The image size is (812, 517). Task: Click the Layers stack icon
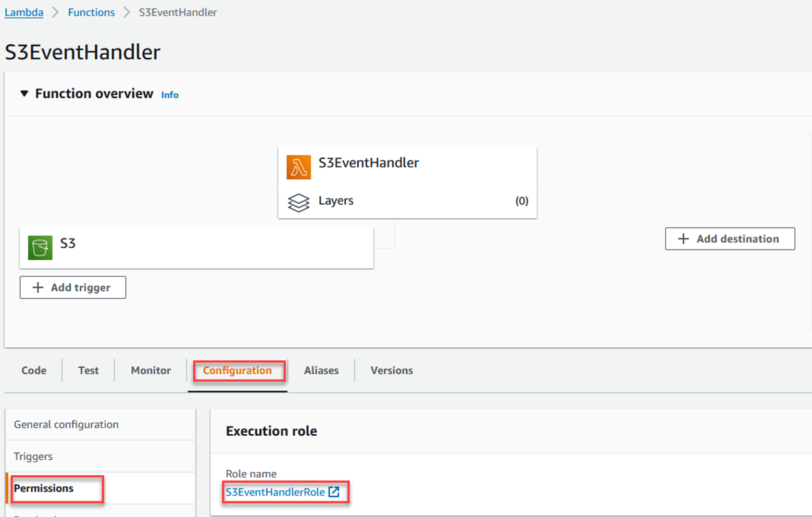pos(298,203)
